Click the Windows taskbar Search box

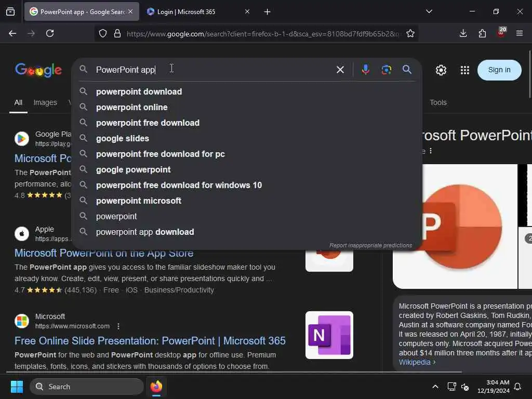coord(87,387)
